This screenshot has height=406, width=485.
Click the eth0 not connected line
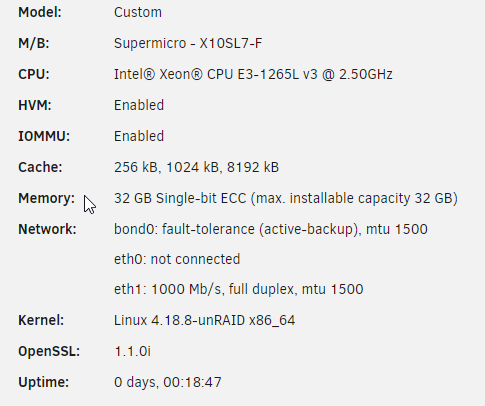tap(177, 259)
